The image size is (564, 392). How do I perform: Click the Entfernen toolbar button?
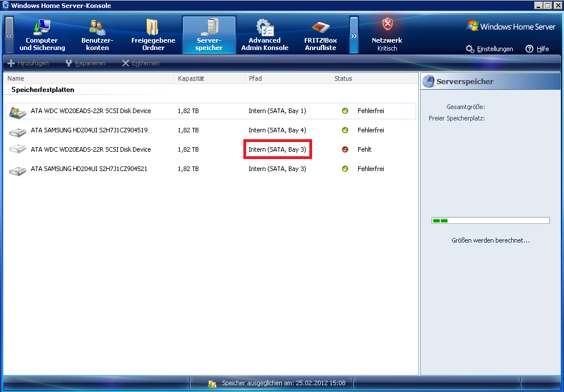[x=140, y=63]
